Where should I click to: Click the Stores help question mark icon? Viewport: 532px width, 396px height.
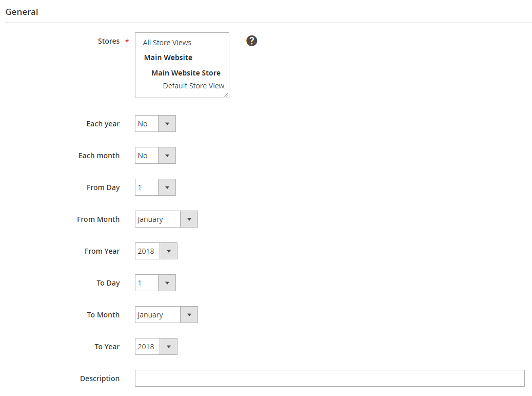[251, 41]
